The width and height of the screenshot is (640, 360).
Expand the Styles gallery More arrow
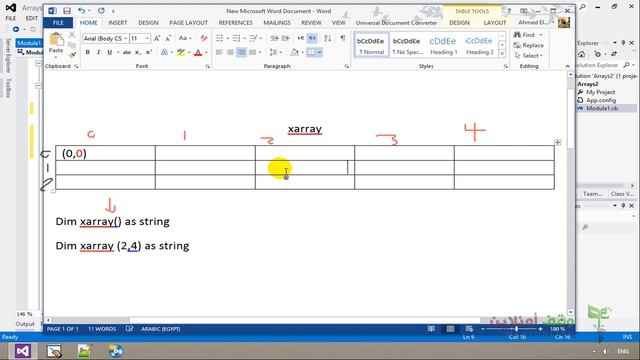point(502,54)
